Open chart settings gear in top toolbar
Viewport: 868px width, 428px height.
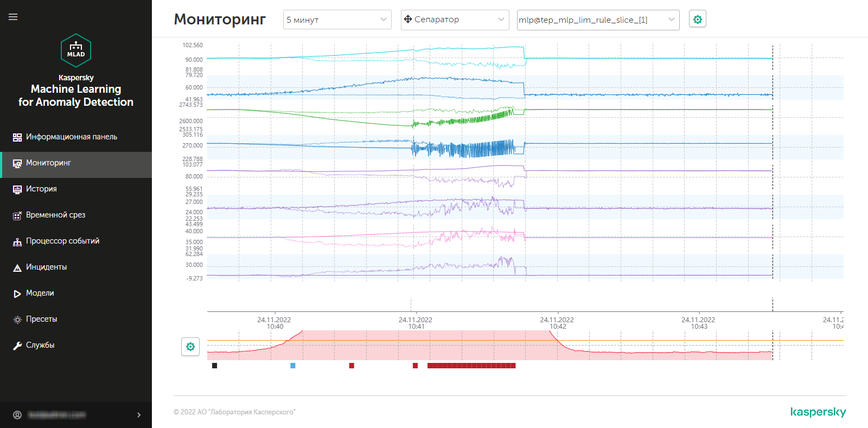[x=698, y=20]
